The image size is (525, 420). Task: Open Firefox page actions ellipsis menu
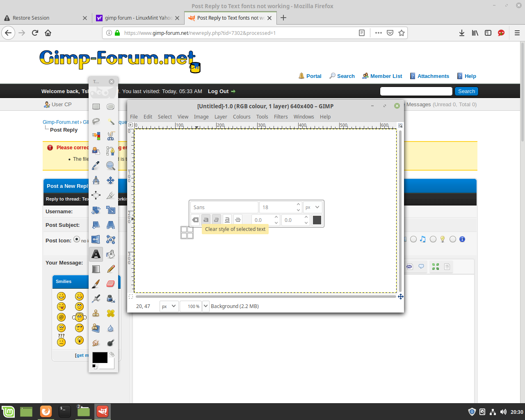[x=379, y=33]
